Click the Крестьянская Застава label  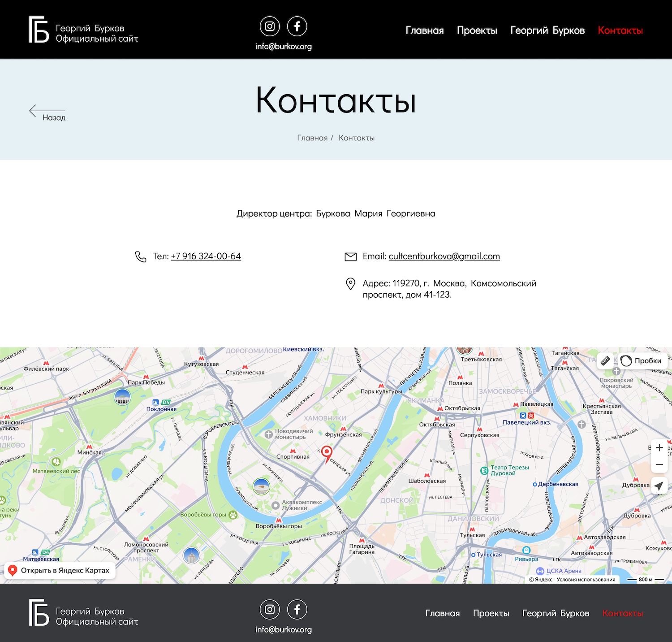pos(602,409)
